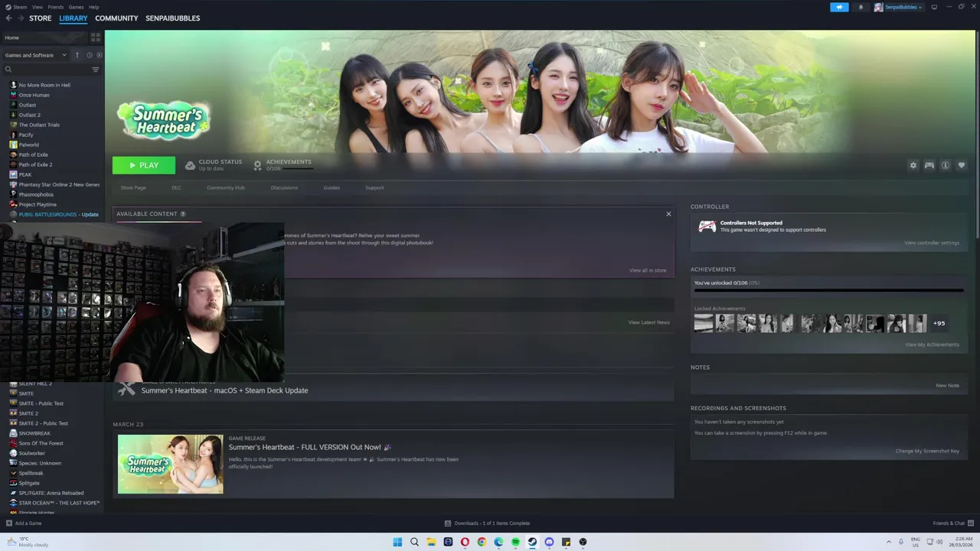Click the help question mark beside Available Content

[x=183, y=214]
